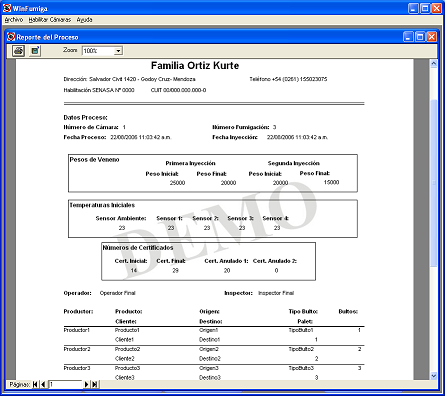Open the Archivo menu
This screenshot has width=445, height=396.
pos(14,20)
